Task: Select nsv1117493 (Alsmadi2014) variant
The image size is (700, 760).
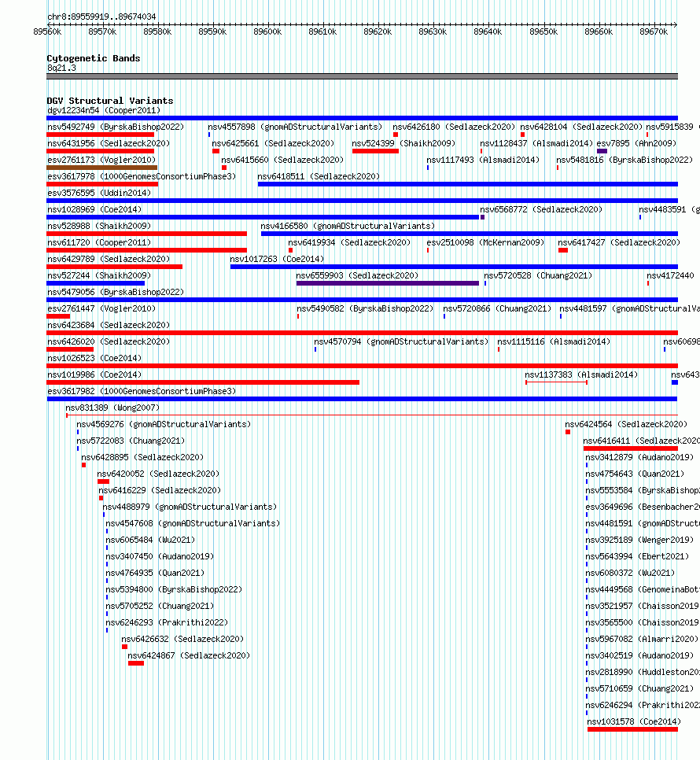Action: coord(483,160)
